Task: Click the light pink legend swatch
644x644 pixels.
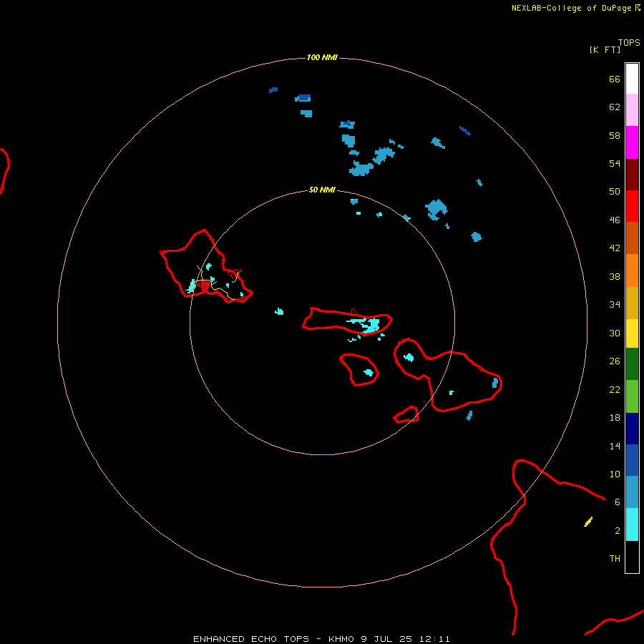Action: tap(632, 110)
